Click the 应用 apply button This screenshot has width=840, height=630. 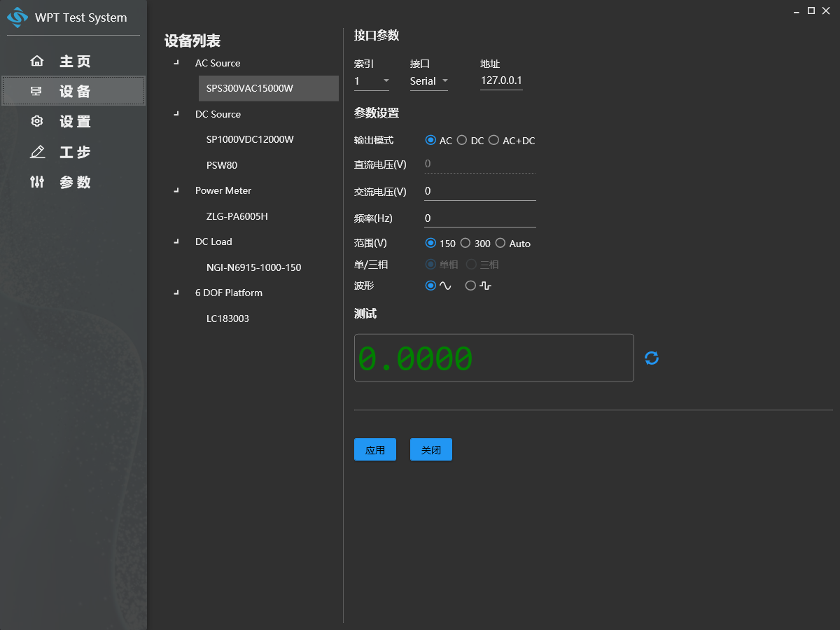coord(375,450)
